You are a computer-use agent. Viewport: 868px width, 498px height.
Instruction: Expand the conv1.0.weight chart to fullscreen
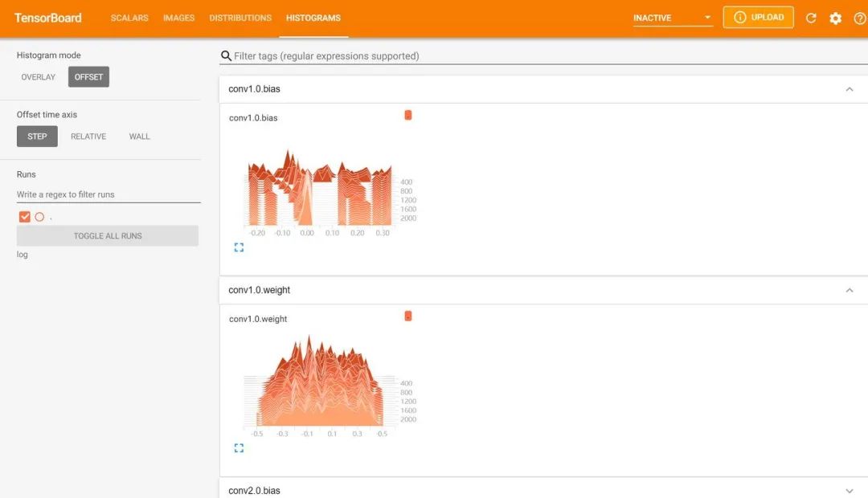click(239, 447)
